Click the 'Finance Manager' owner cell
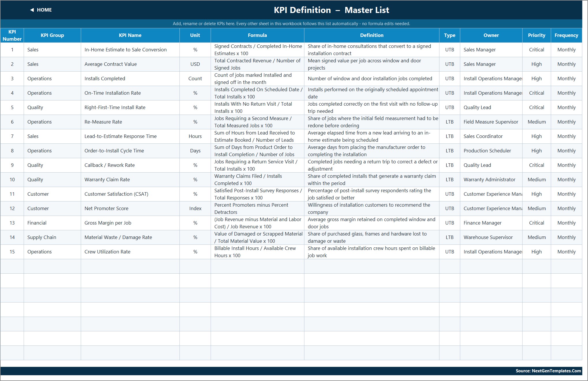Screen dimensions: 588x381 [x=491, y=223]
